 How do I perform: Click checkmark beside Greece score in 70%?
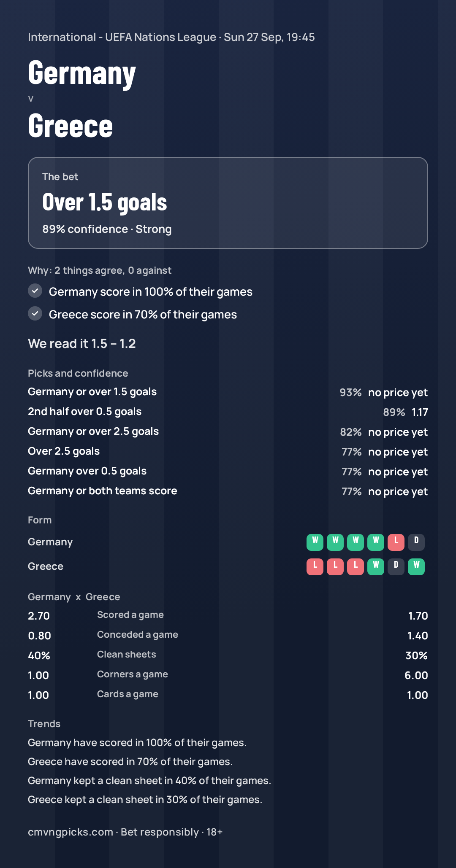(x=35, y=313)
